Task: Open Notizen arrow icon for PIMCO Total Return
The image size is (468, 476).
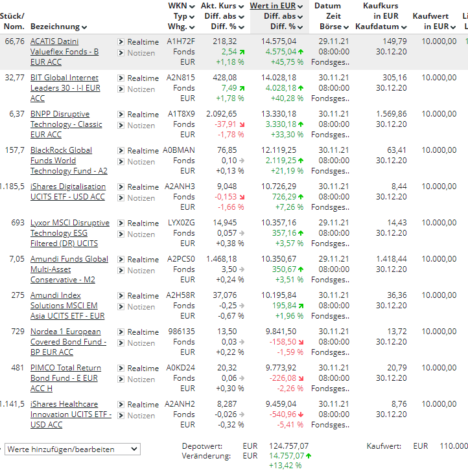Action: coord(121,379)
